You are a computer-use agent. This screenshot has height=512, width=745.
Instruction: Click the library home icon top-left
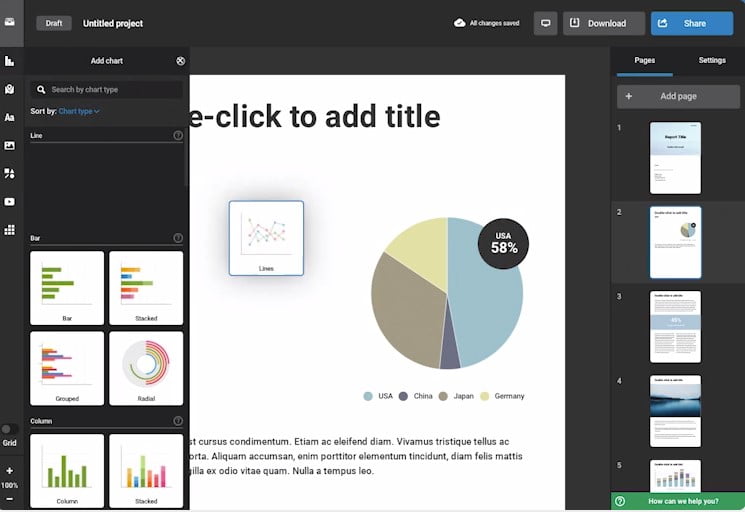(10, 22)
